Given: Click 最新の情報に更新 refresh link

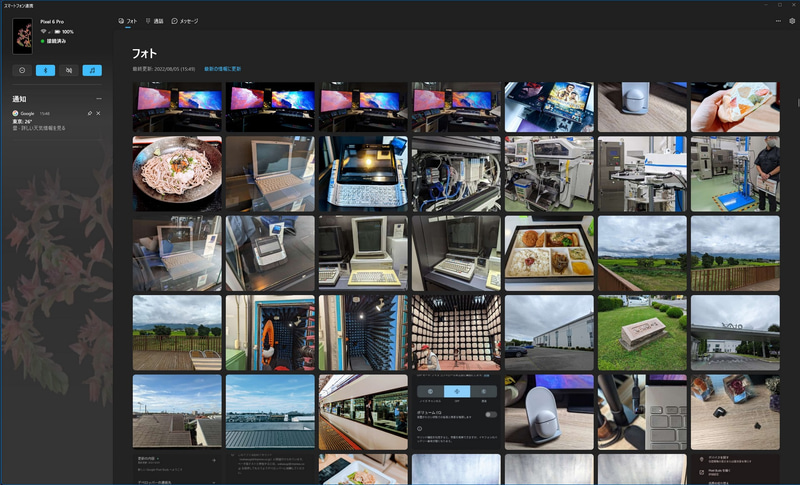Looking at the screenshot, I should coord(222,69).
